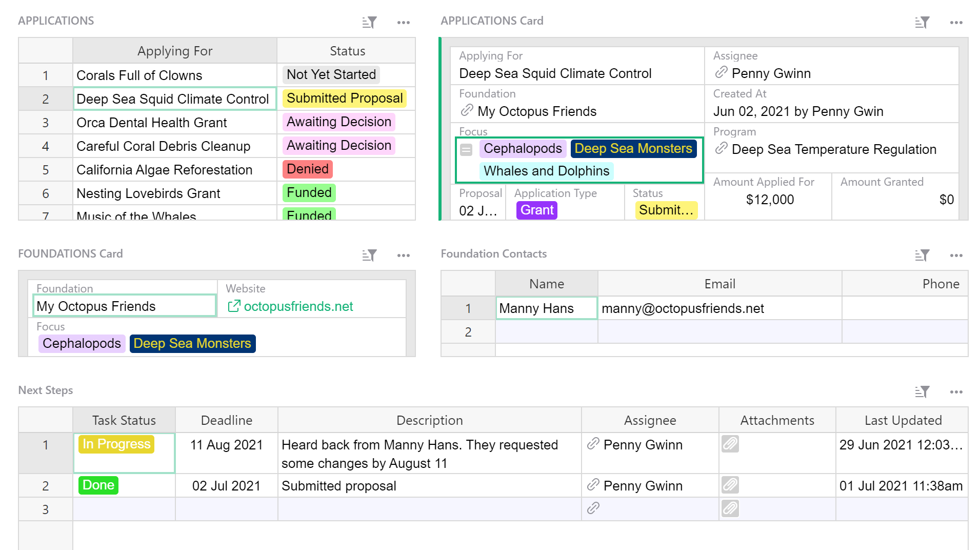Click the Task Status column header
This screenshot has height=550, width=980.
pyautogui.click(x=124, y=420)
